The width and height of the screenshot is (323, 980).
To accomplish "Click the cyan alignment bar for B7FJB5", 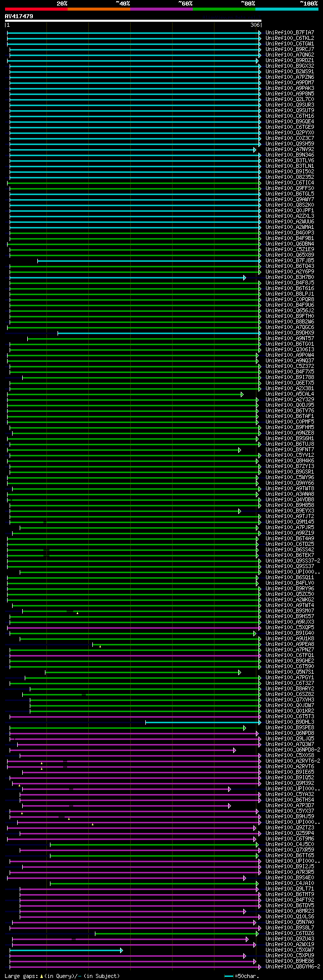I will (x=148, y=261).
